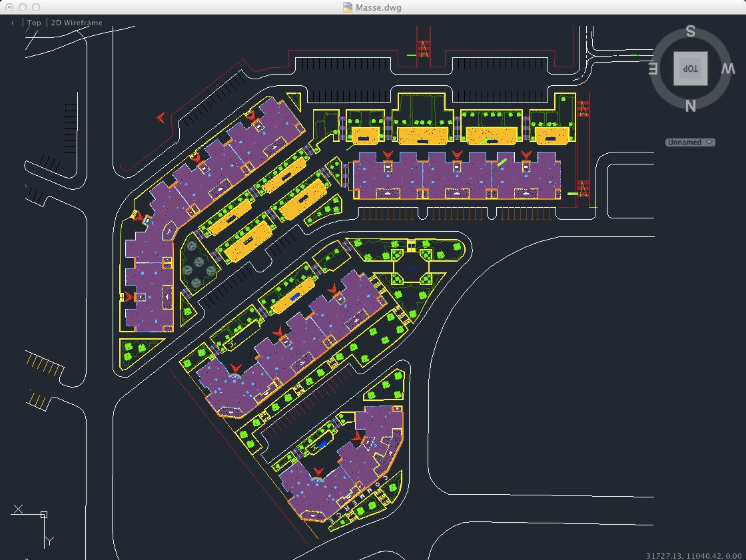
Task: Click the S on the ViewCube compass
Action: tap(690, 31)
